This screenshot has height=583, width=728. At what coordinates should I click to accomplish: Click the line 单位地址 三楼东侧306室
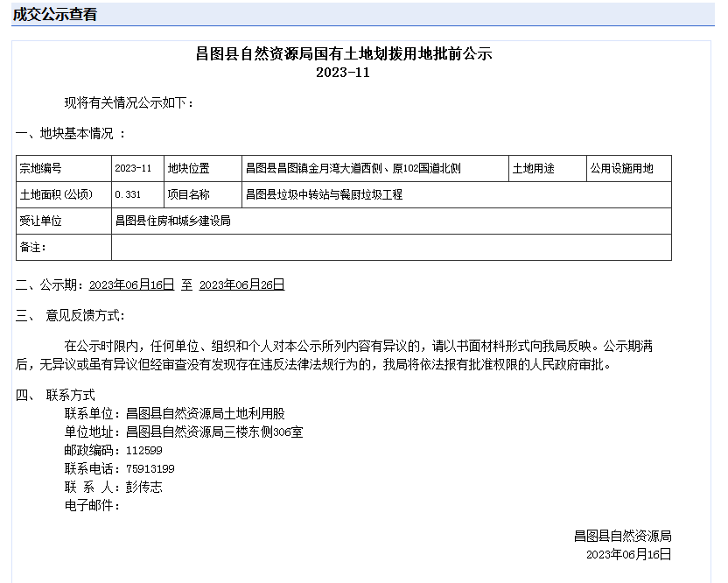pos(184,432)
